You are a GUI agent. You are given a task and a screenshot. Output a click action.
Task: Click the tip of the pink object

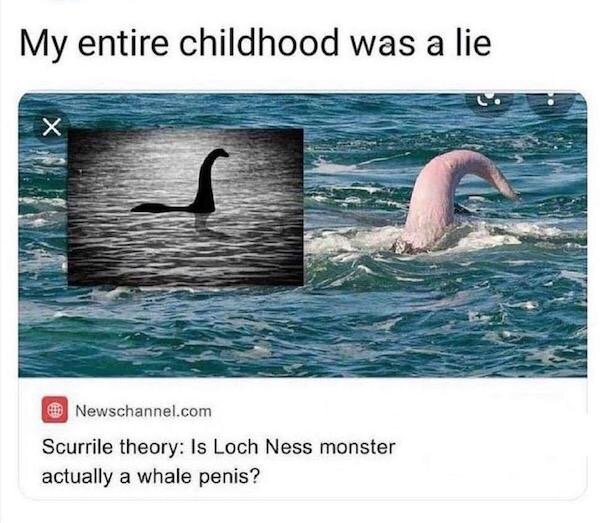[x=510, y=191]
